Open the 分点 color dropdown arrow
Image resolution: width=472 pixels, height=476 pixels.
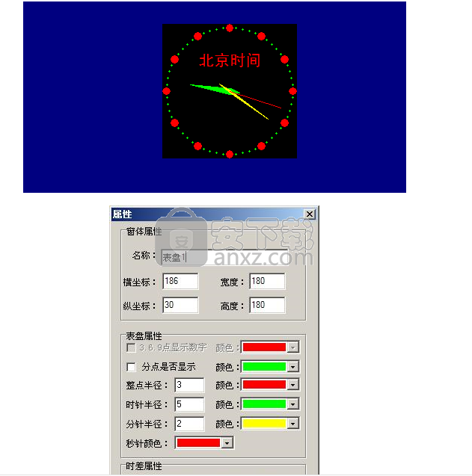coord(292,367)
